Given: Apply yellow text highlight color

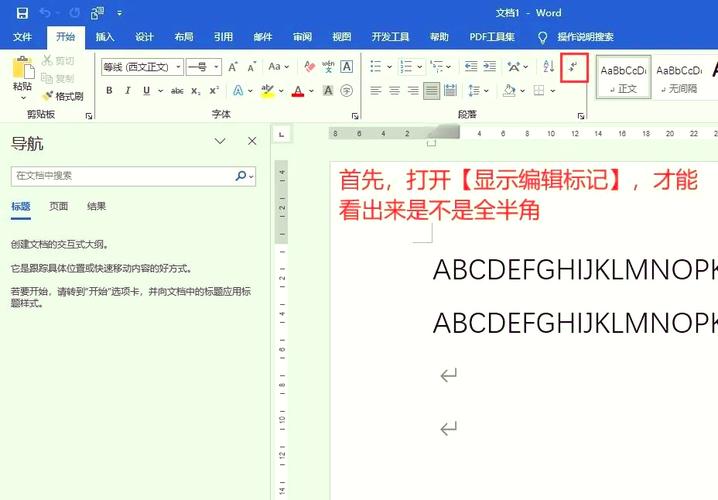Looking at the screenshot, I should tap(267, 91).
